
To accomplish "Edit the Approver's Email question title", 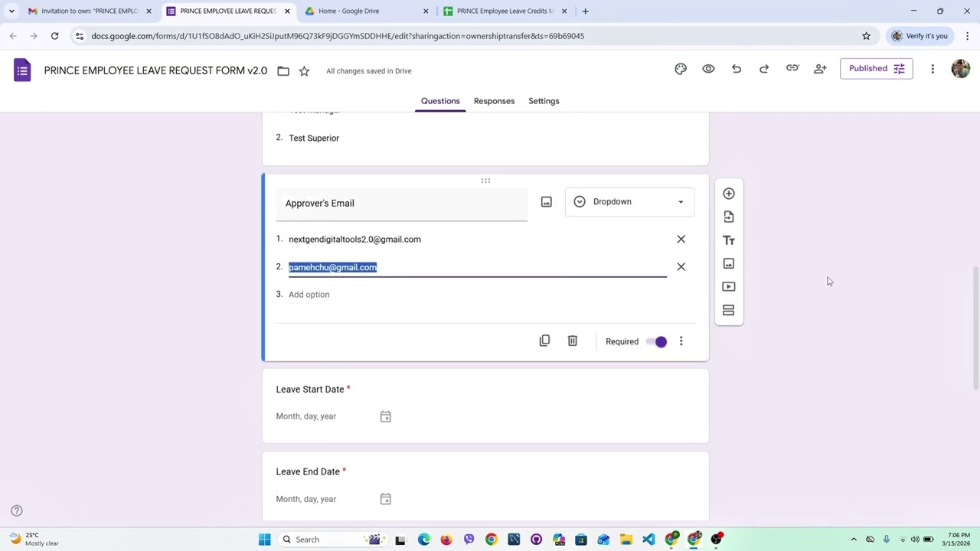I will tap(401, 204).
